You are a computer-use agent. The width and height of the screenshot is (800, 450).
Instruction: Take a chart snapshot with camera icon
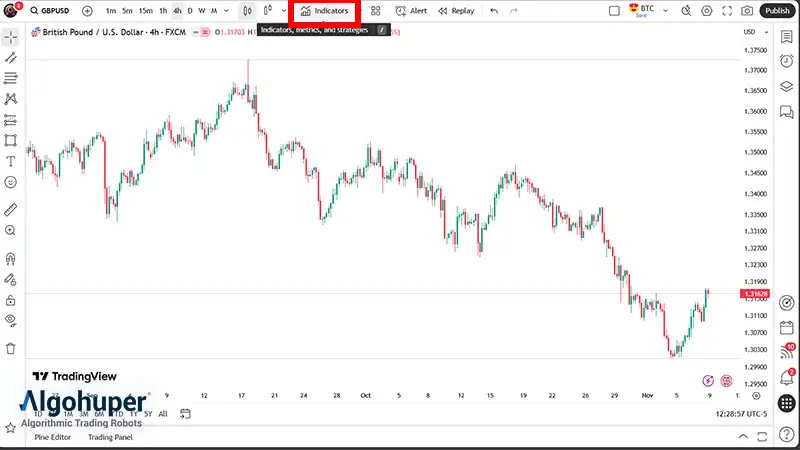click(x=747, y=11)
